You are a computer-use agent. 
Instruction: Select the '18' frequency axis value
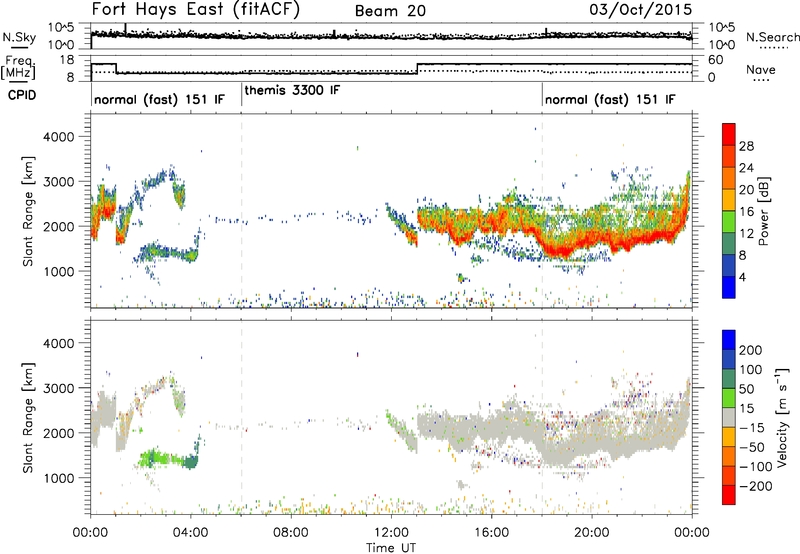pos(66,60)
